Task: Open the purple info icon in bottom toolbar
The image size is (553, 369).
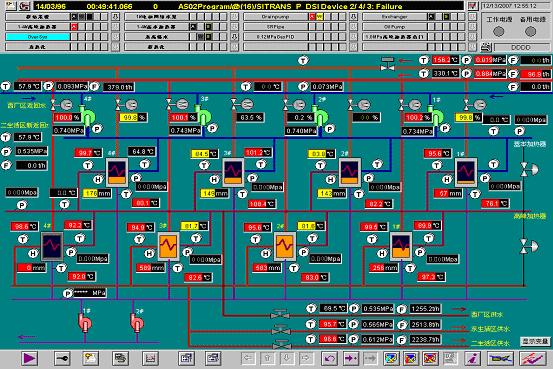Action: click(472, 359)
